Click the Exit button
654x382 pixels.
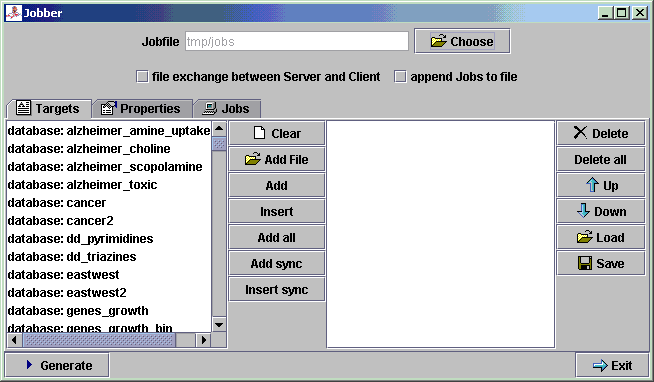tap(612, 365)
